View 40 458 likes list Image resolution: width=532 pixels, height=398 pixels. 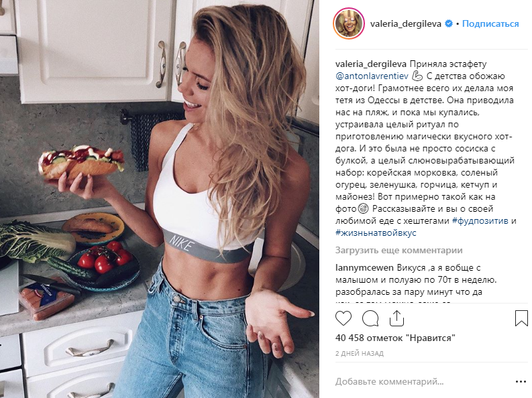(x=395, y=338)
